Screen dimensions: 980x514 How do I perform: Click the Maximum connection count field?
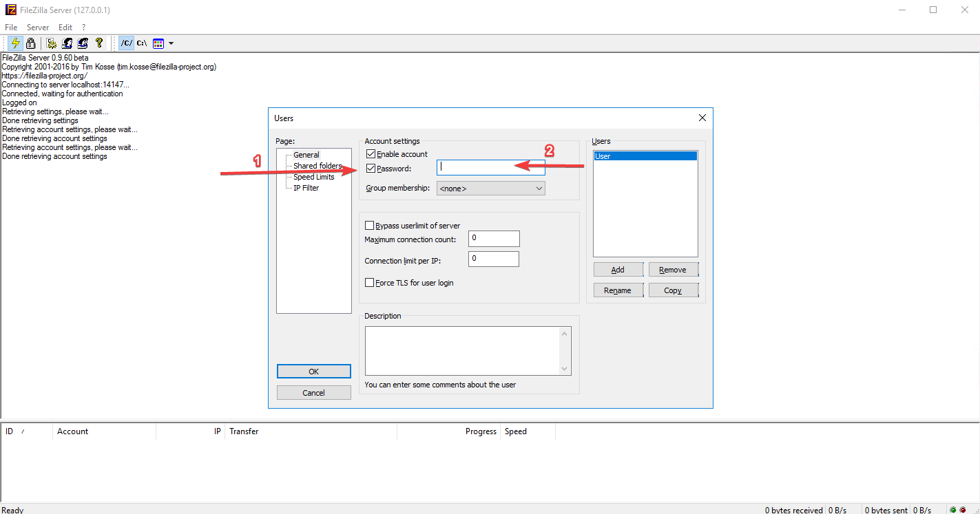coord(494,238)
